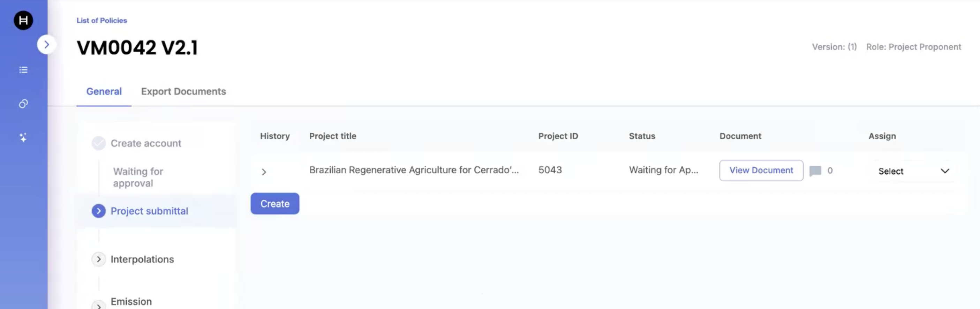Go back to List of Policies
The height and width of the screenshot is (309, 980).
tap(101, 21)
